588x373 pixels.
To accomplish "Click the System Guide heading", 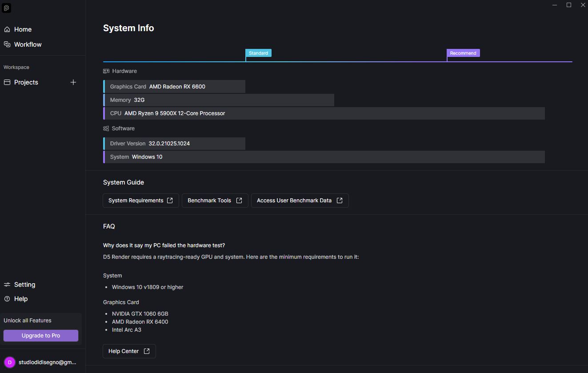I will [x=124, y=182].
